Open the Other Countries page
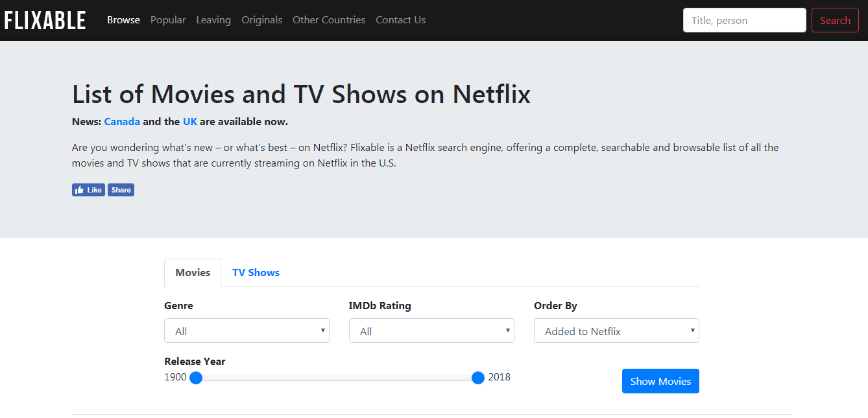 [329, 19]
